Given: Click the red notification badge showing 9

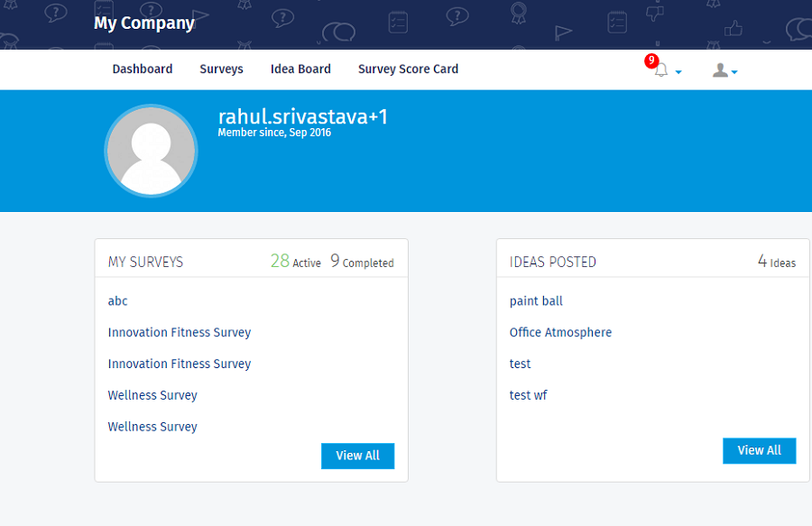Looking at the screenshot, I should [651, 61].
